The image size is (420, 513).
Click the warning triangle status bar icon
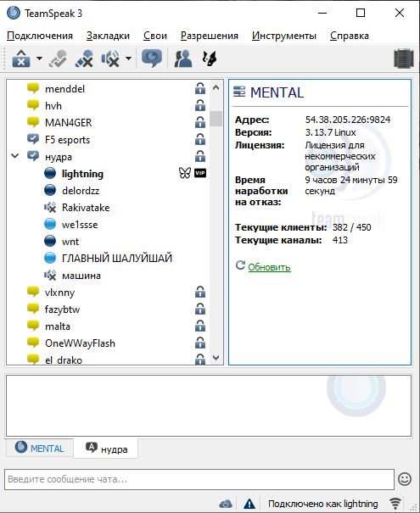[249, 504]
